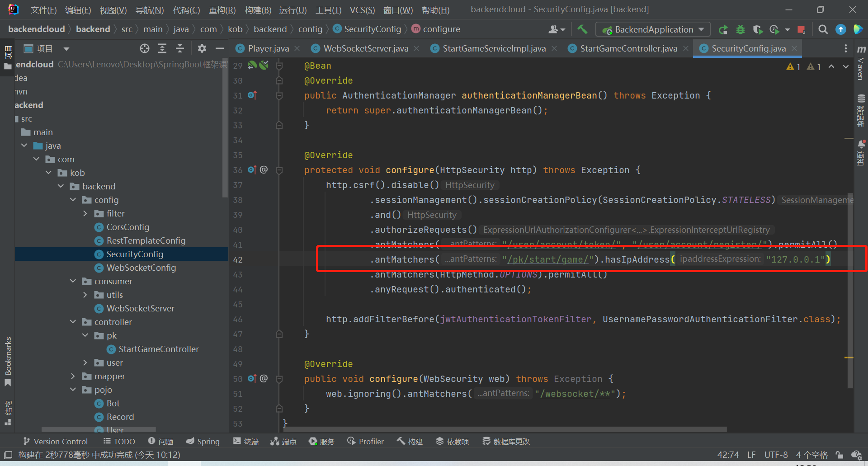The height and width of the screenshot is (466, 868).
Task: Click the Profiler run icon in the toolbar
Action: pos(775,29)
